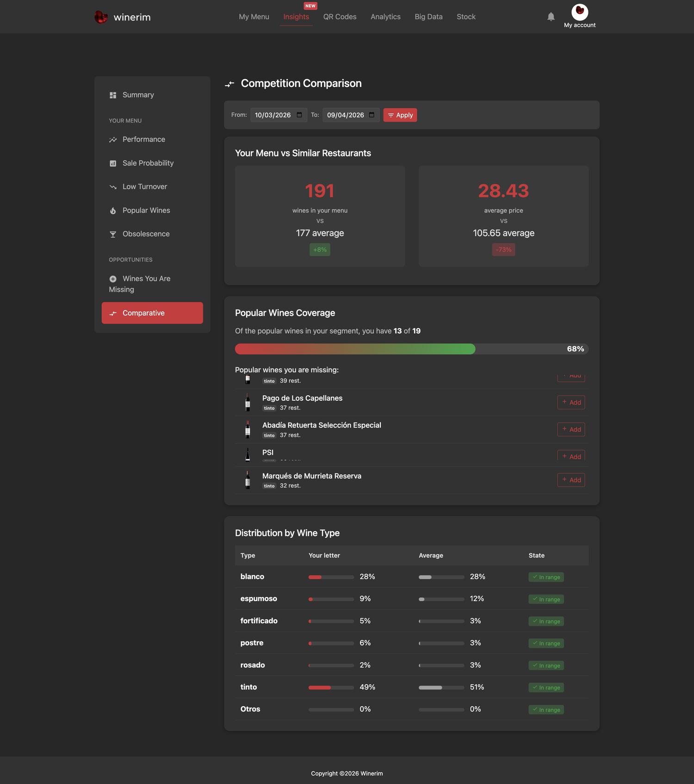Click the winerim logo icon
The image size is (694, 784).
tap(101, 17)
